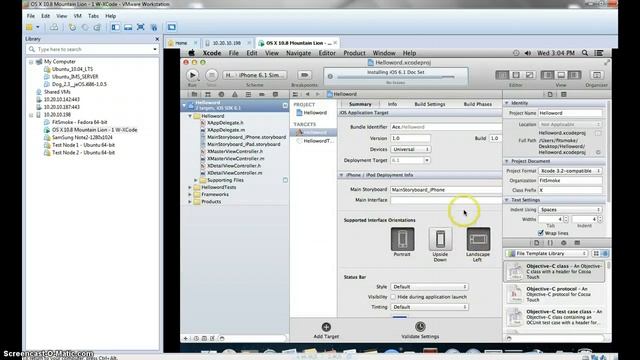Select MainStoryboard_iPad.storyboard file

tap(243, 144)
